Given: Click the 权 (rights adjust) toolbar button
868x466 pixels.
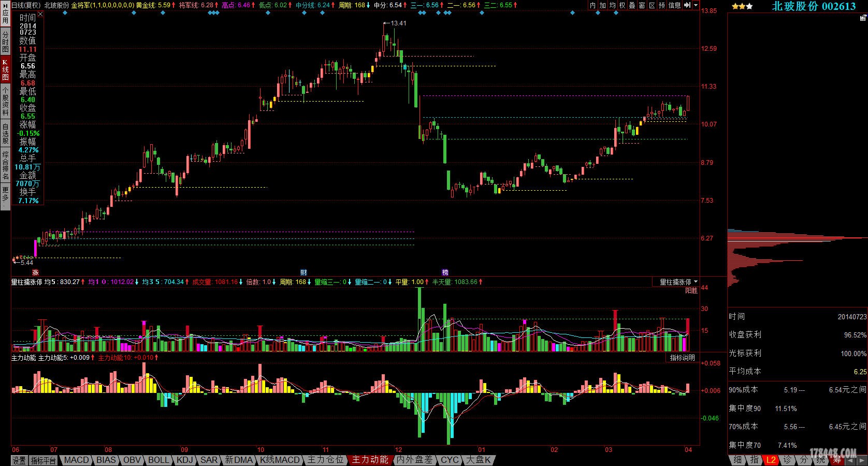Looking at the screenshot, I should coord(623,5).
